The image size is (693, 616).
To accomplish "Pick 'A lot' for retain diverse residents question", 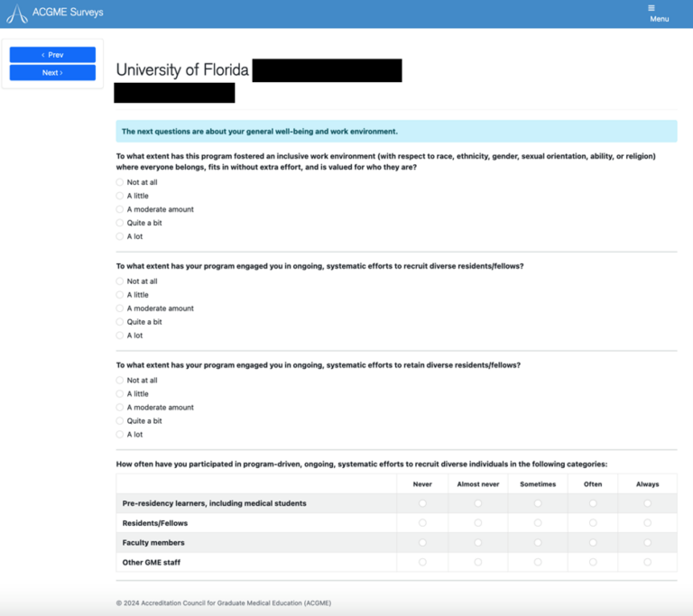I will [x=120, y=435].
